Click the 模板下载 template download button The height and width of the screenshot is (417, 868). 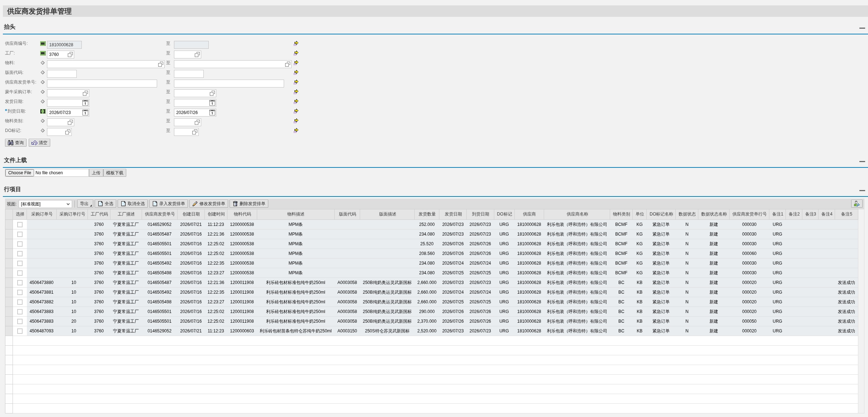[x=115, y=173]
